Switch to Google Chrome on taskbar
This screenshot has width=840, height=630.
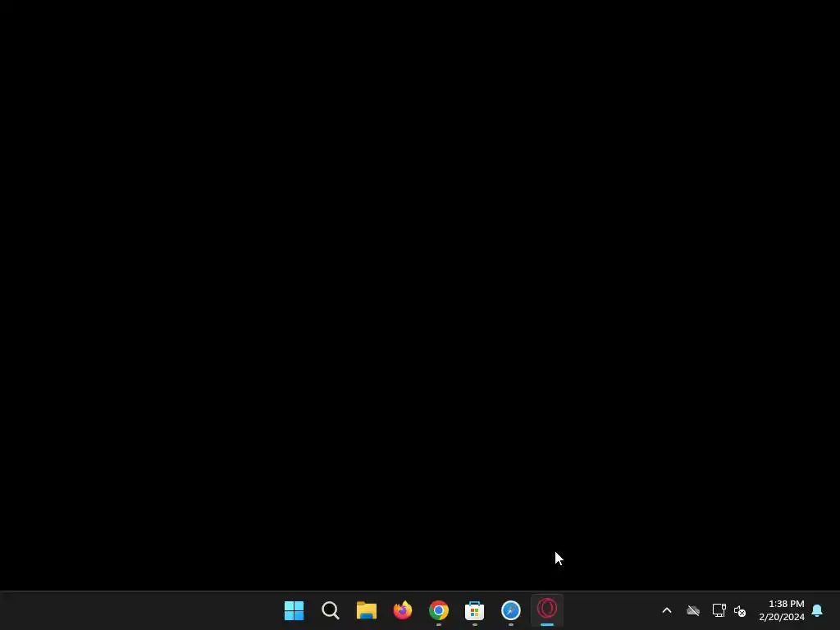(438, 610)
